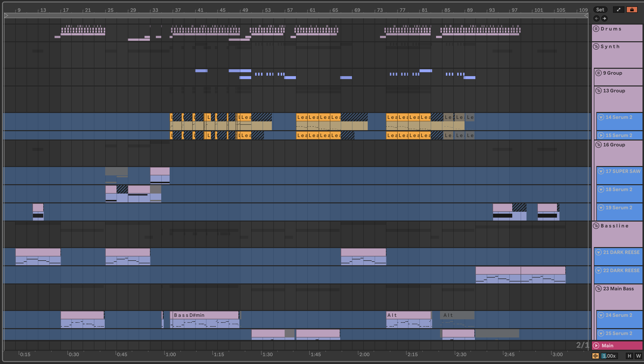Fold the 23 Main Bass group
The height and width of the screenshot is (364, 644).
pos(599,289)
